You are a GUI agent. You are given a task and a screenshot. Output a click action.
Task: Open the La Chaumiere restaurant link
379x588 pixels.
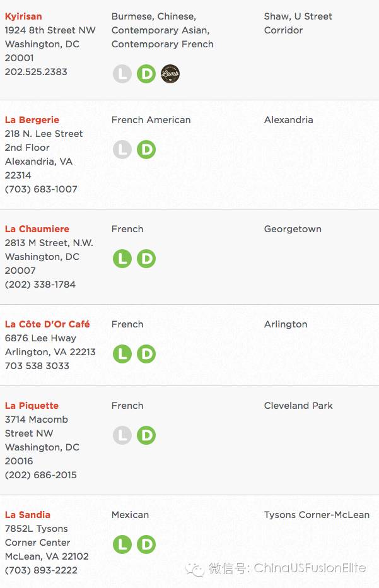pos(37,229)
